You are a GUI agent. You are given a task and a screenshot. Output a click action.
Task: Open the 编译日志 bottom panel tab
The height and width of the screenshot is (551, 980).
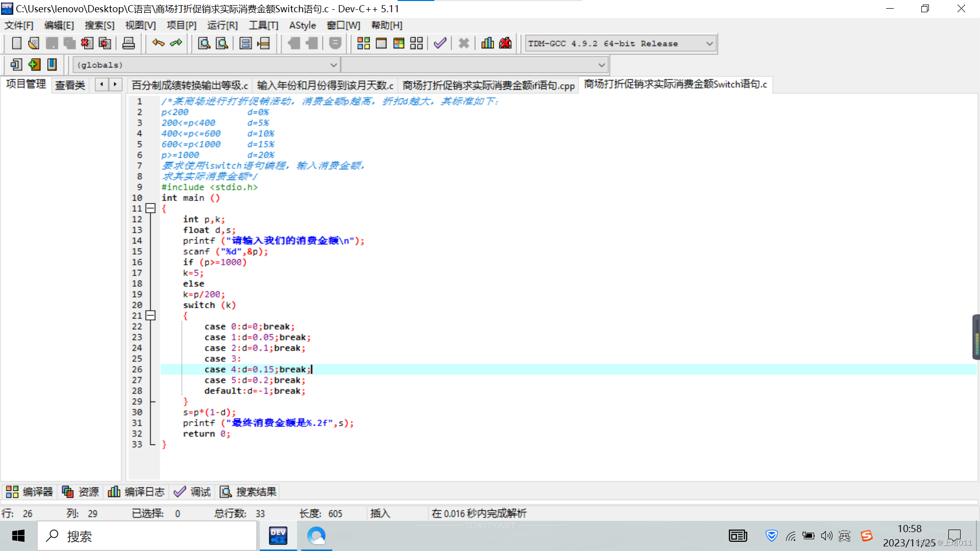click(137, 492)
